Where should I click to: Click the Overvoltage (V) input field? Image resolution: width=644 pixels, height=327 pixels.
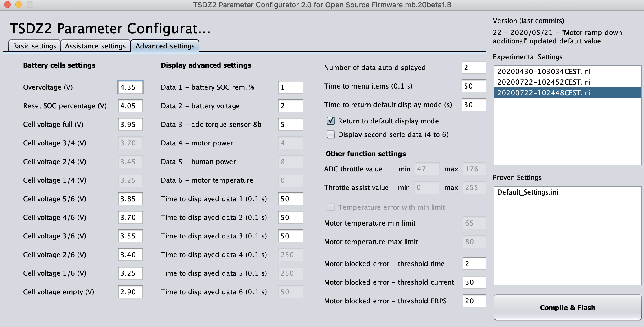coord(130,87)
